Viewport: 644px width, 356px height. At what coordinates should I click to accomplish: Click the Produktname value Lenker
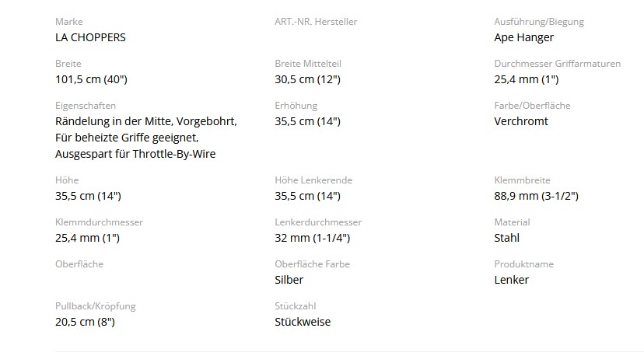[511, 280]
